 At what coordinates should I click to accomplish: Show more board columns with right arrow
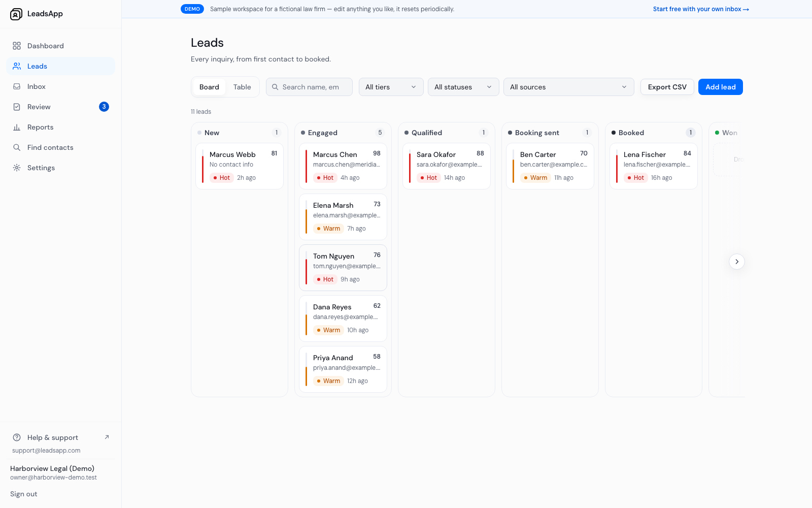[737, 262]
